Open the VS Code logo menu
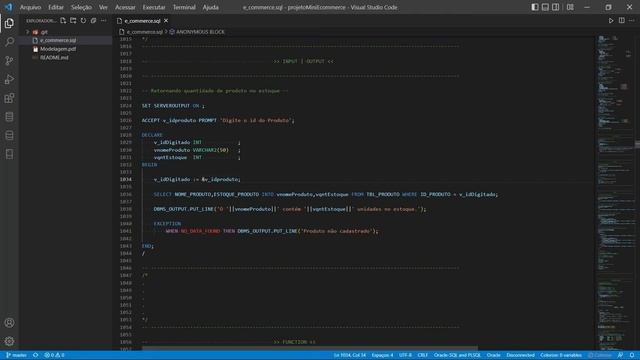The height and width of the screenshot is (360, 640). coord(9,7)
